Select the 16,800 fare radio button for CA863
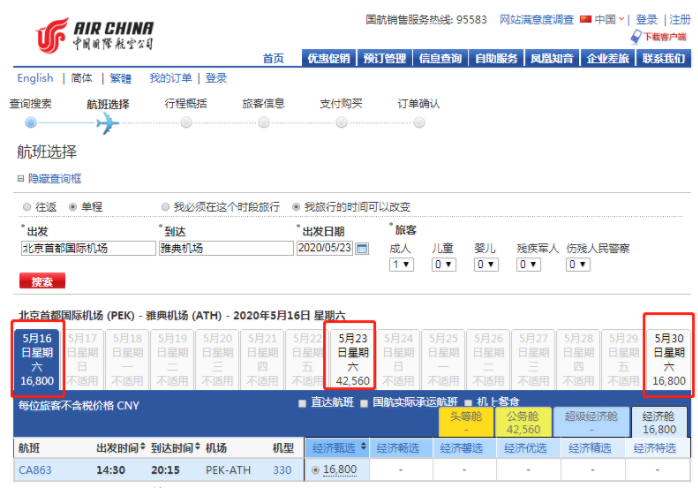 click(x=316, y=470)
